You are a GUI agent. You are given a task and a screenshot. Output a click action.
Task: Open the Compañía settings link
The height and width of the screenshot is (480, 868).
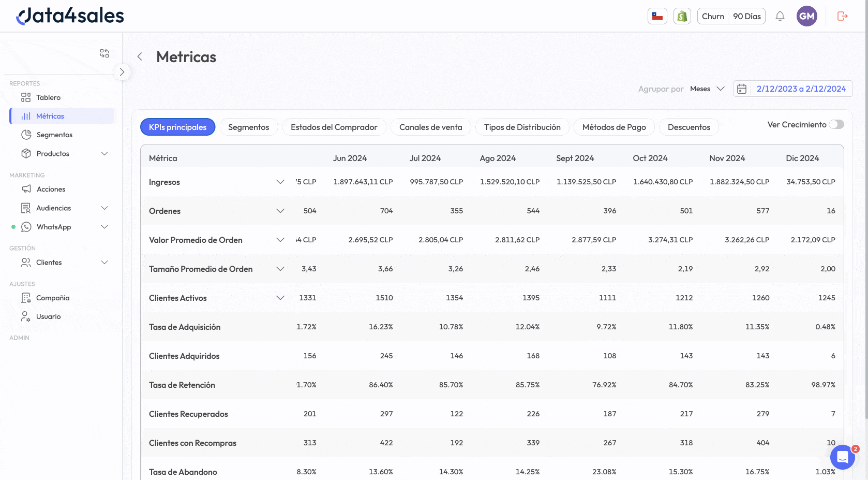(52, 298)
